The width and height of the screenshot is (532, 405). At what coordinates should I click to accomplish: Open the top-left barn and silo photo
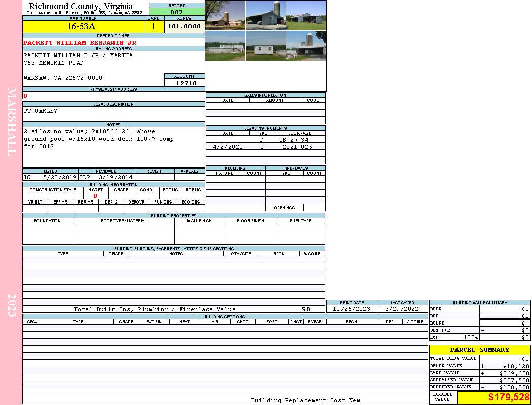click(225, 15)
